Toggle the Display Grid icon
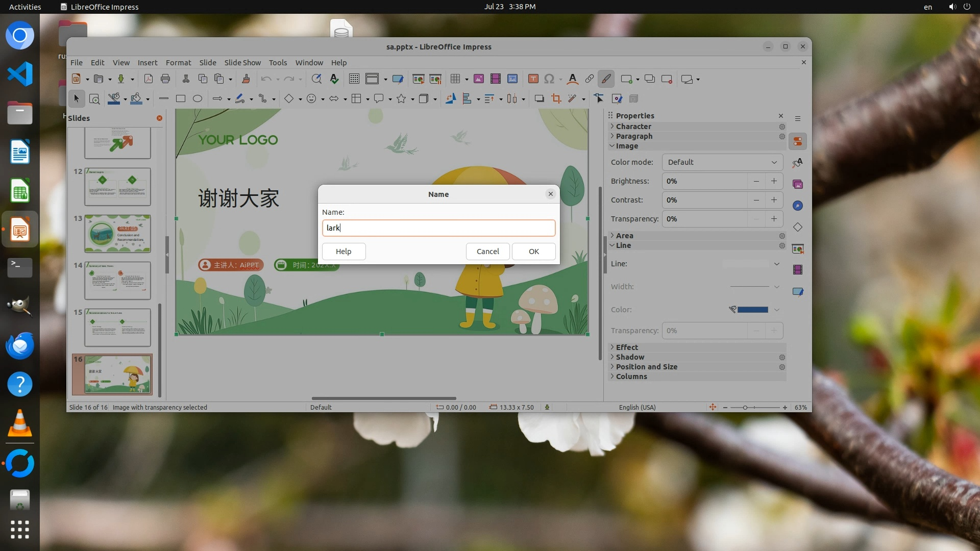980x551 pixels. [354, 79]
